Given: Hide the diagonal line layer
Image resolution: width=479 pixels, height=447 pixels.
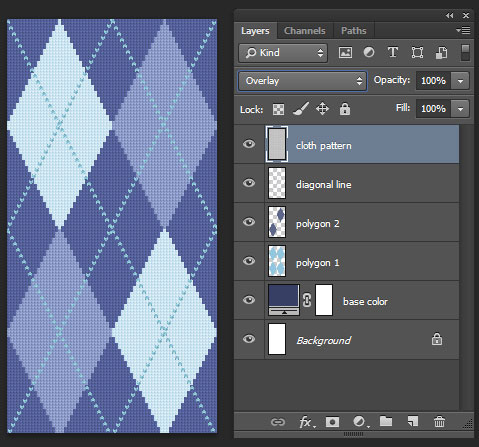Looking at the screenshot, I should 249,183.
